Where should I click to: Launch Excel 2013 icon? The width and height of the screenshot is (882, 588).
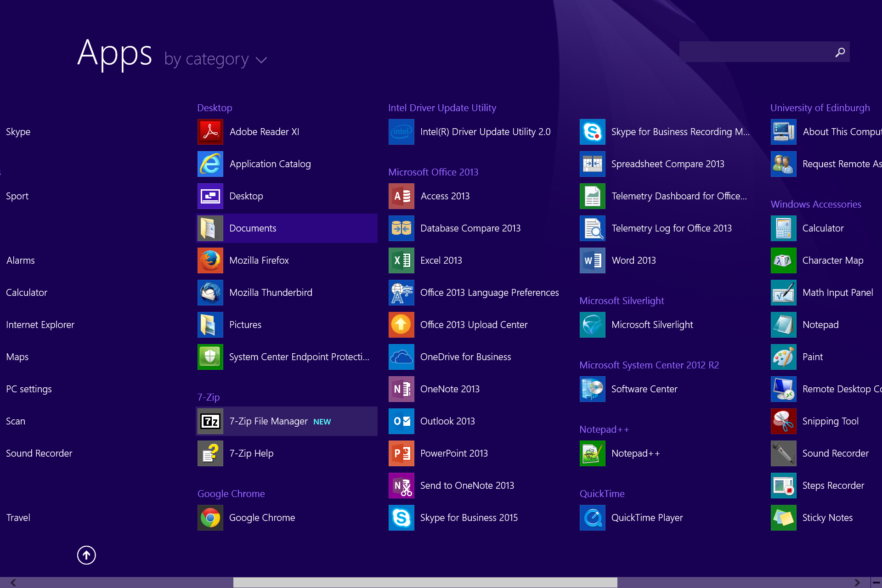click(401, 260)
